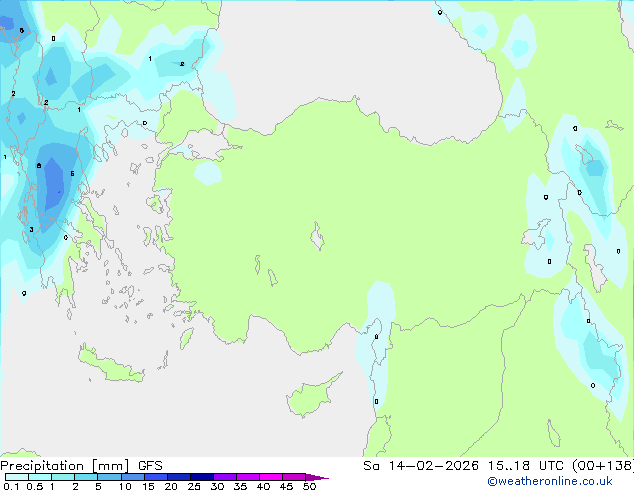Pick the 10–15 mm legend color box
Viewport: 634px width, 490px height.
click(133, 477)
